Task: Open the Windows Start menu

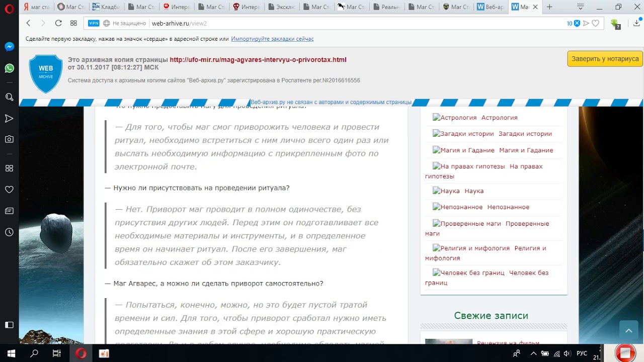Action: 11,353
